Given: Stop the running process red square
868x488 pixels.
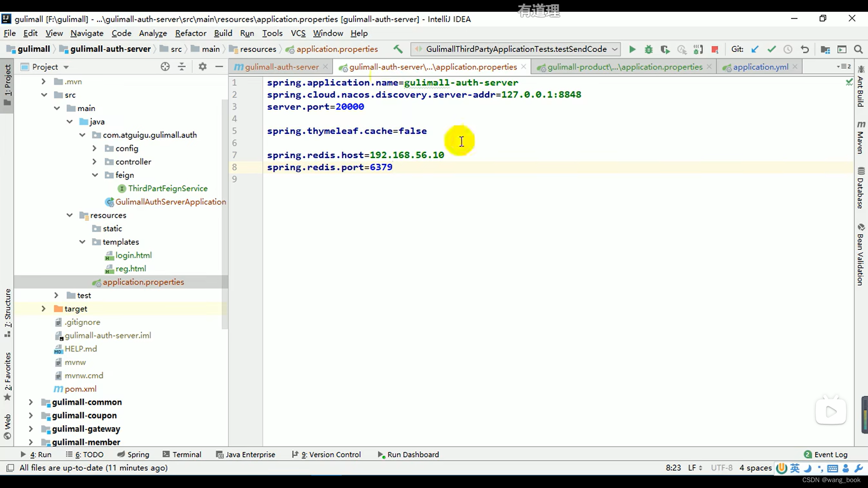Looking at the screenshot, I should 715,49.
